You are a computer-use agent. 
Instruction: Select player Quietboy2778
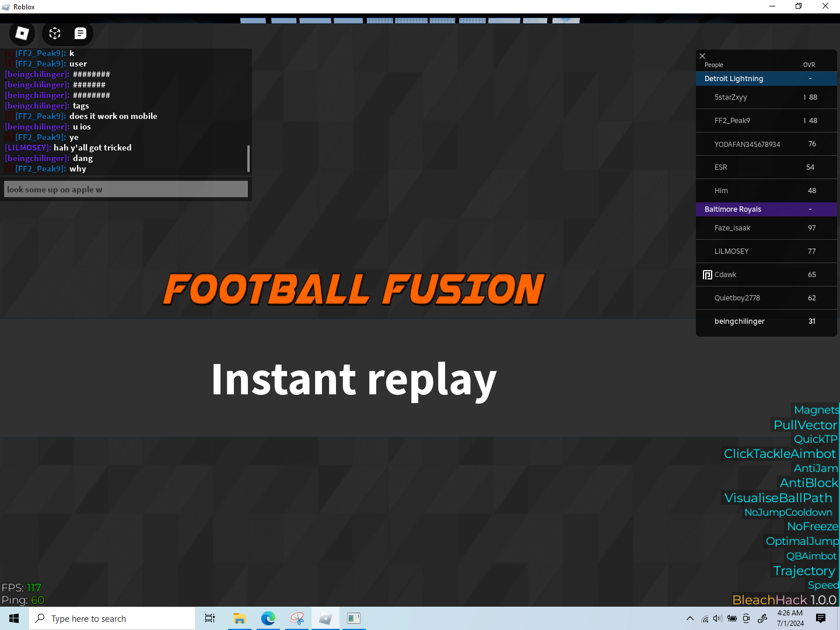point(766,298)
